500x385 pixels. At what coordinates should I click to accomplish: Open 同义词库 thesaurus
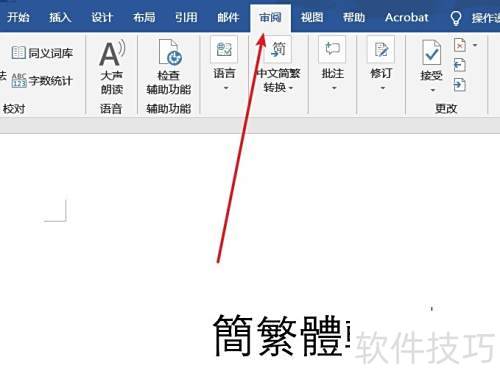pyautogui.click(x=42, y=53)
